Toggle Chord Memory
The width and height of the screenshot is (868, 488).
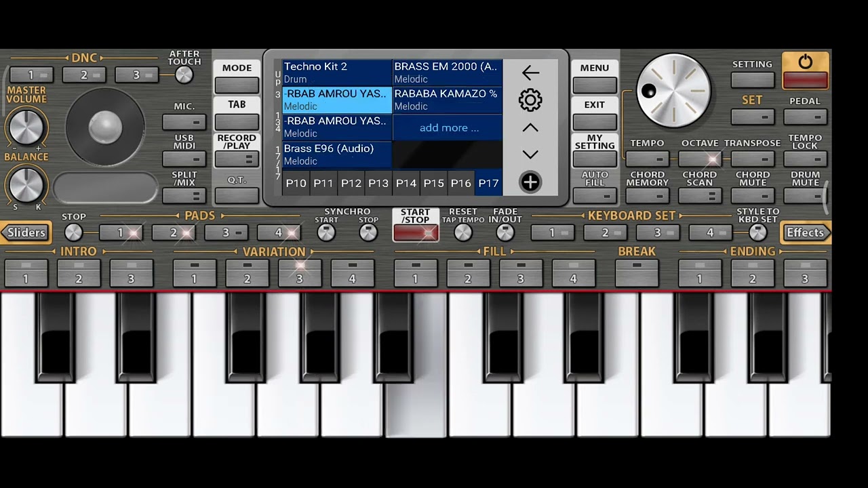tap(647, 196)
